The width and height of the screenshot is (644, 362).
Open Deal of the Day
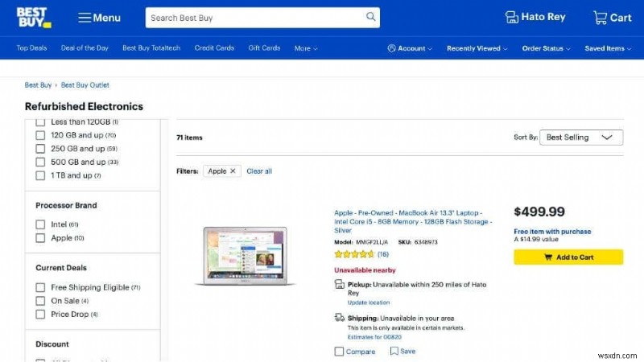85,48
